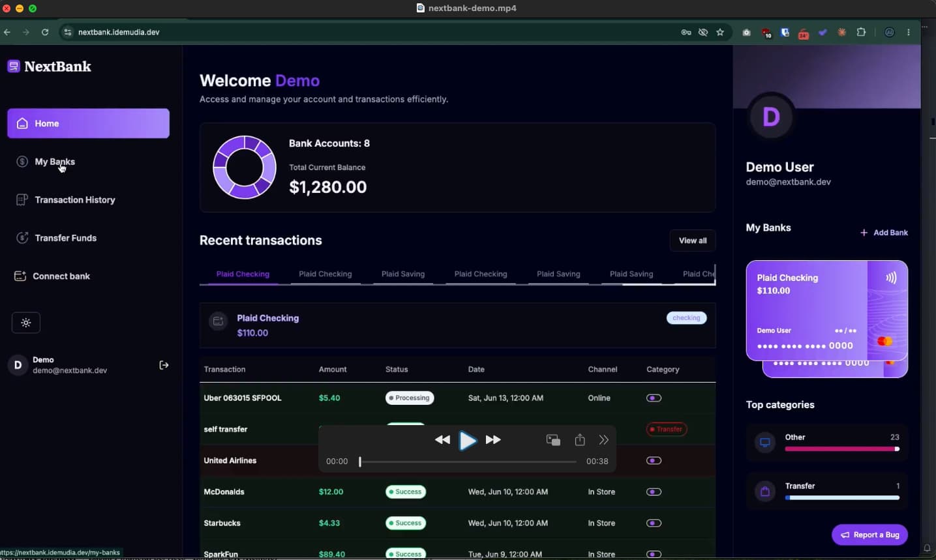Click the category toggle in the McDonalds row
Viewport: 936px width, 560px height.
(654, 492)
